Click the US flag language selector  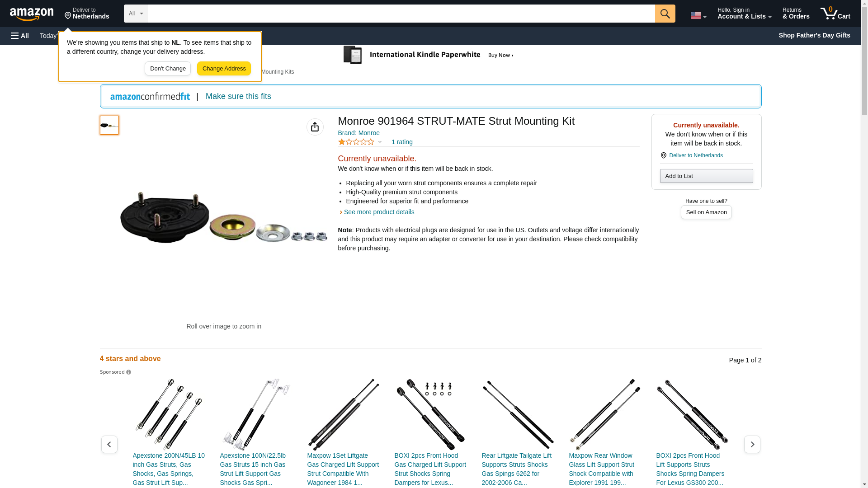tap(698, 15)
